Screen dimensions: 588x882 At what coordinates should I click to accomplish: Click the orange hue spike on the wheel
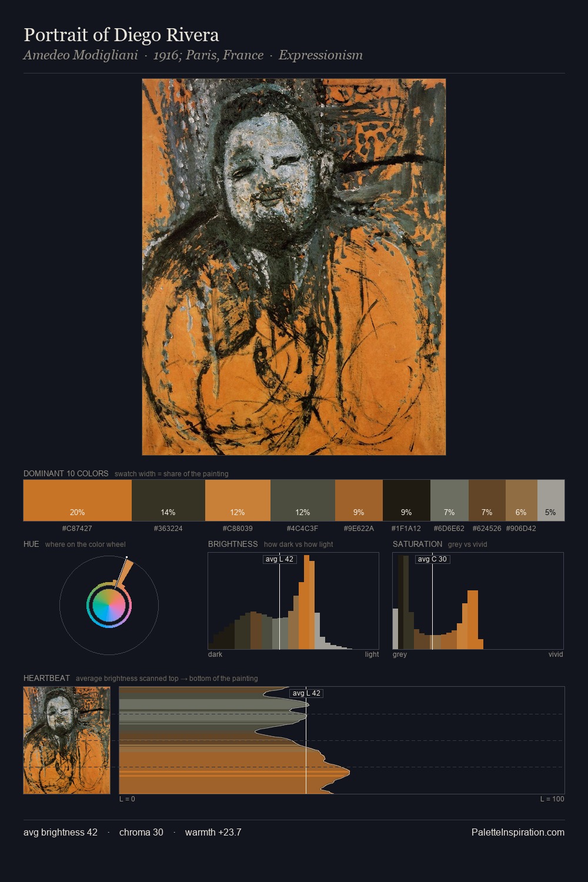coord(125,573)
